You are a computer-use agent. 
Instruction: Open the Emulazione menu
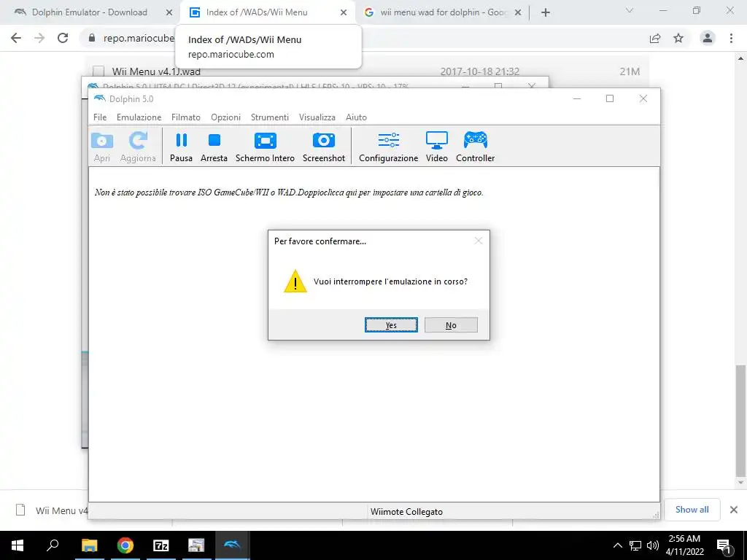click(139, 117)
